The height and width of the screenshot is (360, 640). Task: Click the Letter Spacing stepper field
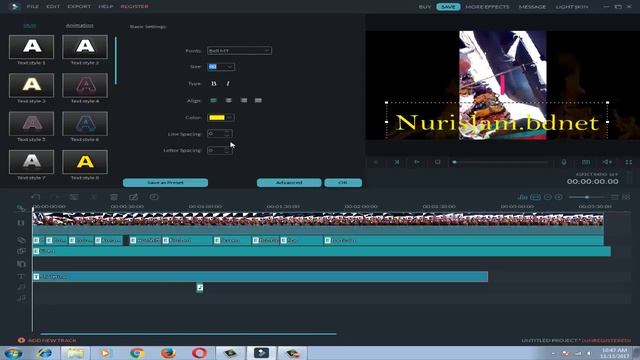[x=220, y=150]
